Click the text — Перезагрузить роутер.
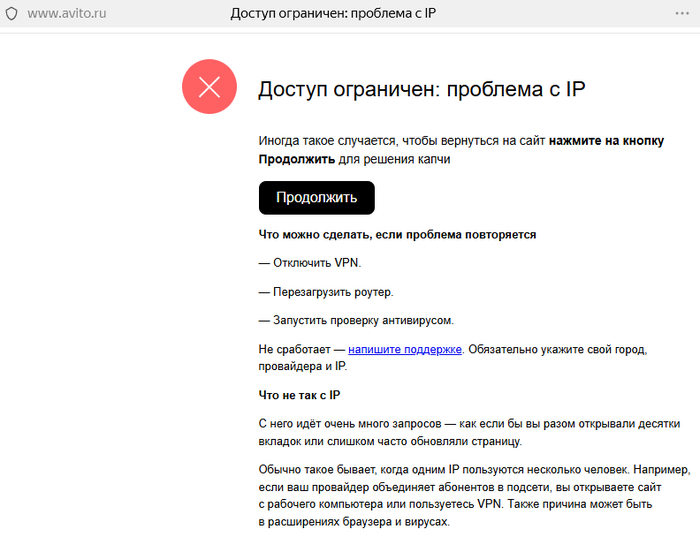Viewport: 700px width, 552px height. (326, 292)
